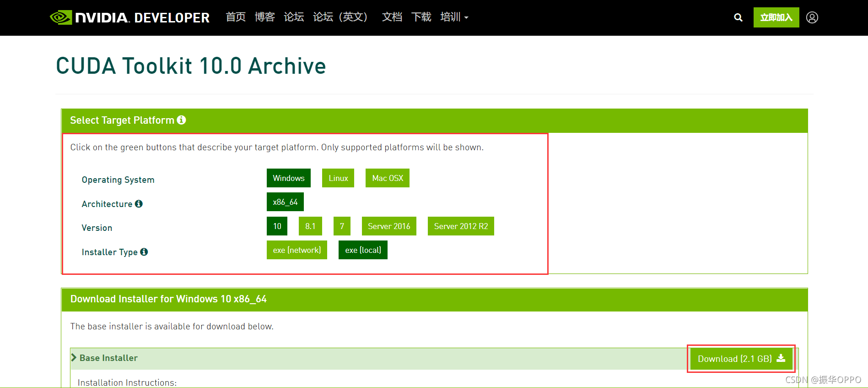Click info icon beside Installer Type

click(144, 252)
